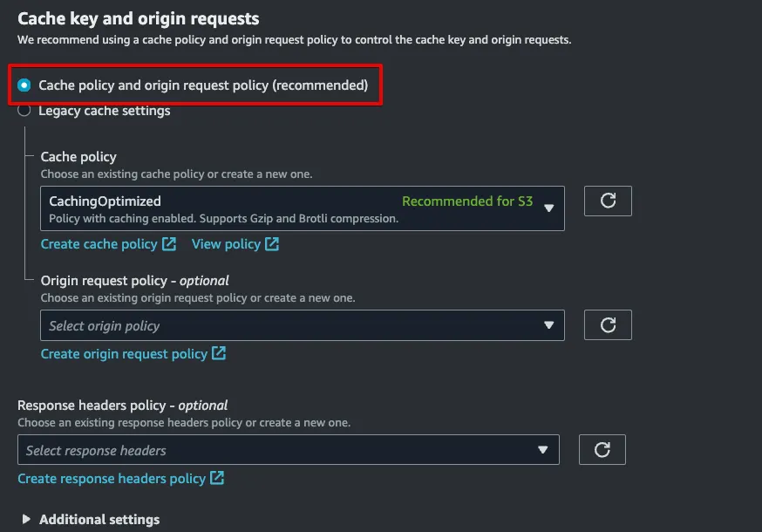Expand the Additional settings section

pyautogui.click(x=27, y=520)
